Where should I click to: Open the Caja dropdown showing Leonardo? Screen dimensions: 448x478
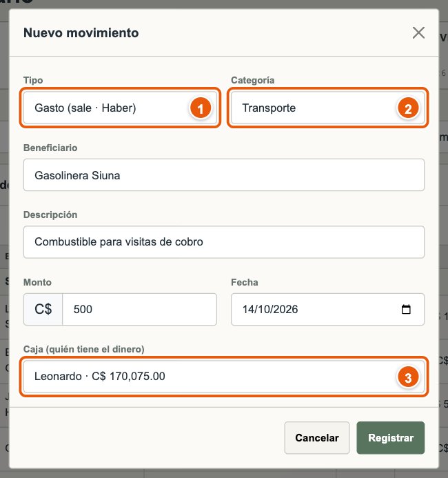pos(224,377)
